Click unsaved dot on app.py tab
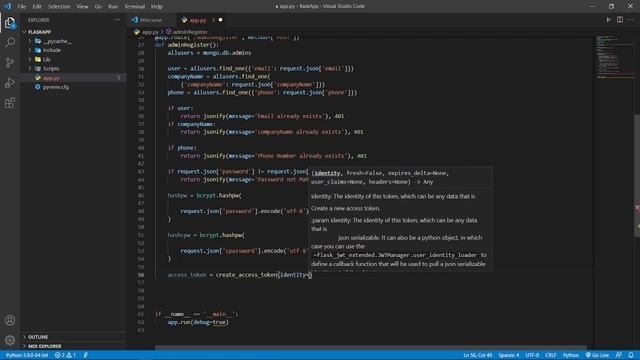This screenshot has height=360, width=640. [x=220, y=20]
